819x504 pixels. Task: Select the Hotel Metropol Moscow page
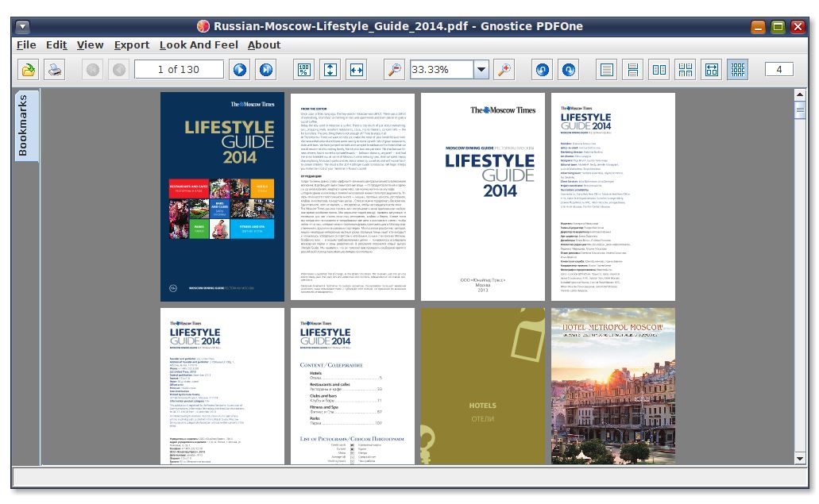613,386
